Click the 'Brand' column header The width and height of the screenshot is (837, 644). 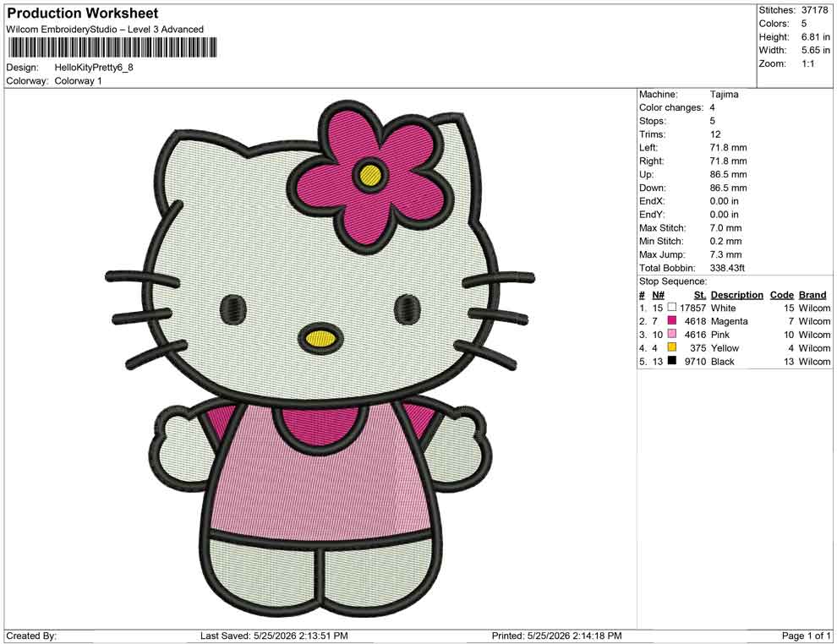[812, 294]
